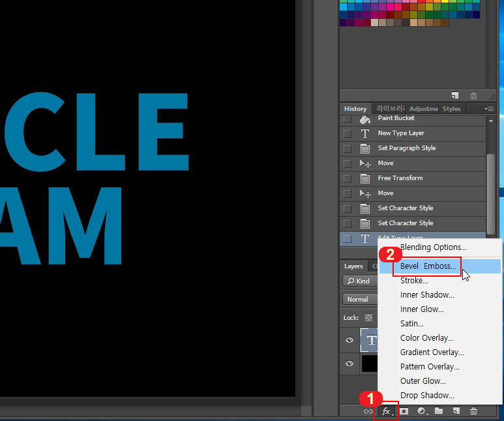Switch to the 라이브러리 tab
Image resolution: width=504 pixels, height=421 pixels.
pos(391,109)
